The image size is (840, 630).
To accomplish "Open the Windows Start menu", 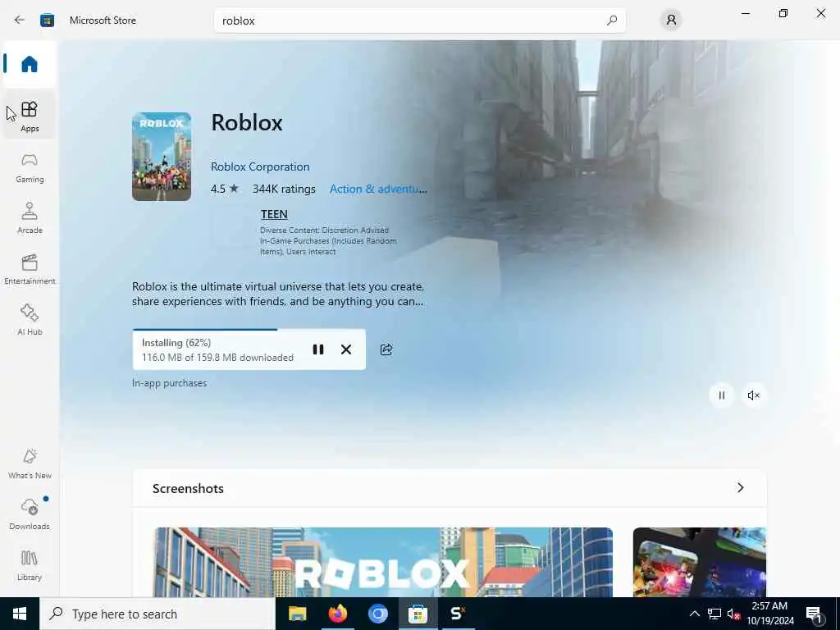I will pyautogui.click(x=20, y=614).
